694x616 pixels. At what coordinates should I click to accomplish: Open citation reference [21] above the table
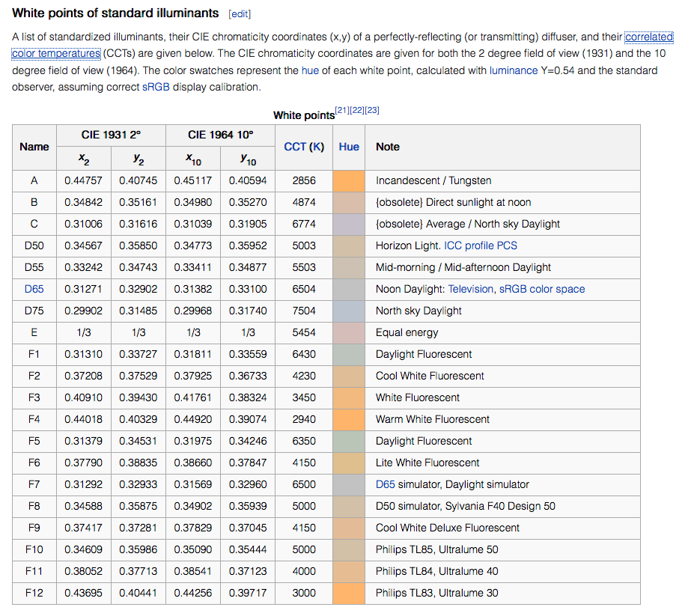[x=342, y=110]
